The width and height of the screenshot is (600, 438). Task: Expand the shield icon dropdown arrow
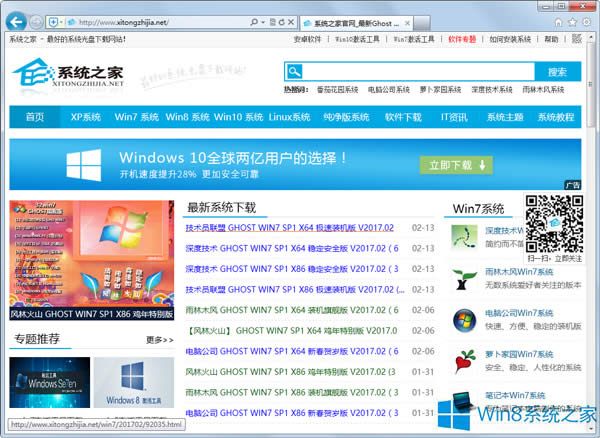[x=61, y=22]
